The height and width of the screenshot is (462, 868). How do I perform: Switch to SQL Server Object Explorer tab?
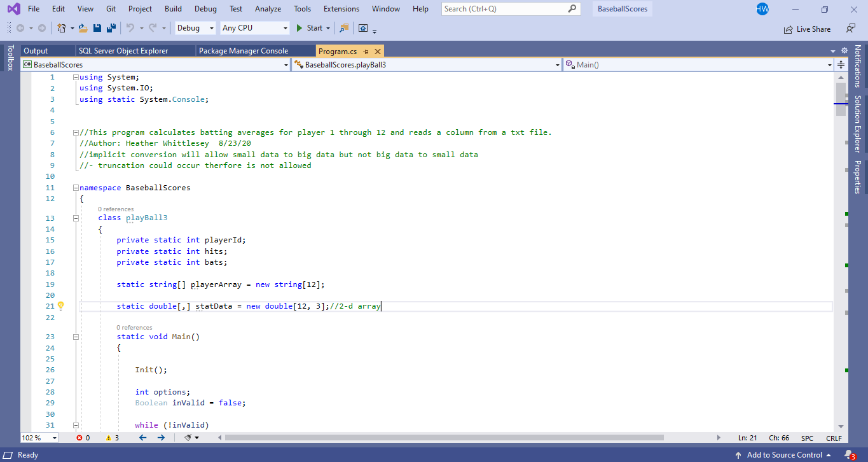pyautogui.click(x=123, y=51)
